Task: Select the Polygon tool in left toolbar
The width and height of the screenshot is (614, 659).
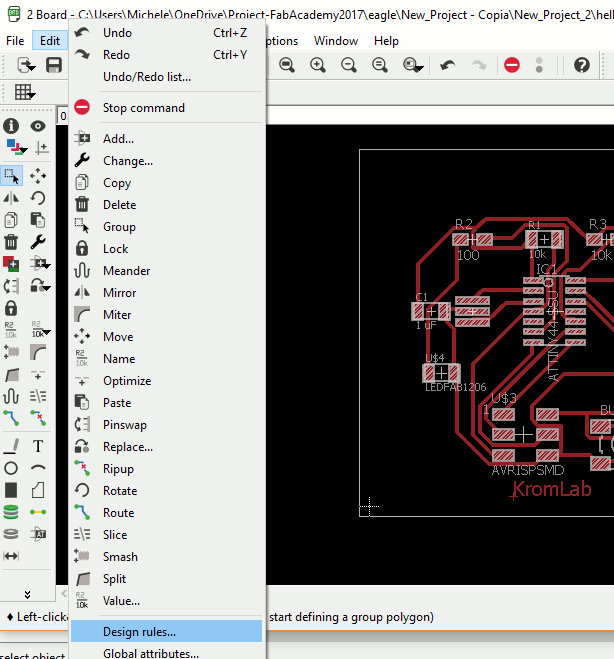Action: coord(38,490)
